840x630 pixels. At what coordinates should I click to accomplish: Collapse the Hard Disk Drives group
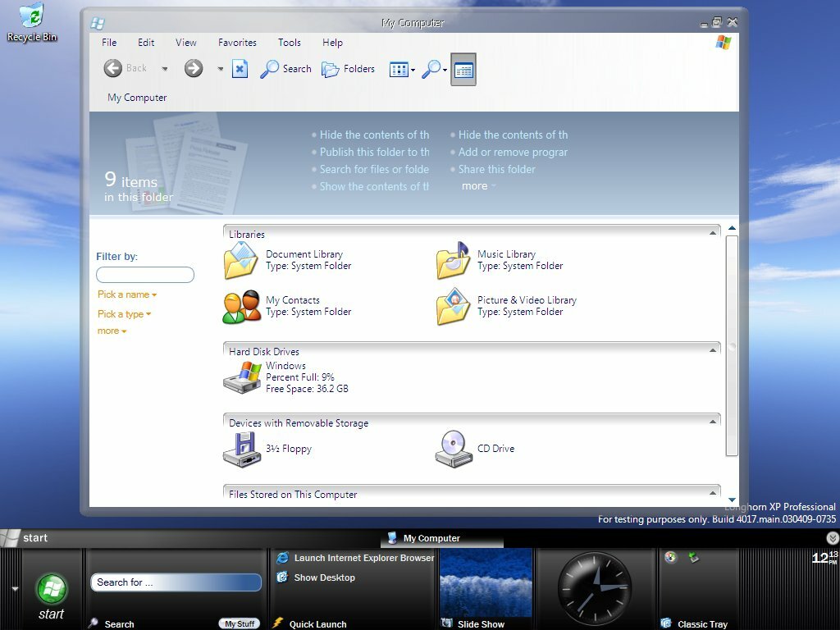point(713,350)
